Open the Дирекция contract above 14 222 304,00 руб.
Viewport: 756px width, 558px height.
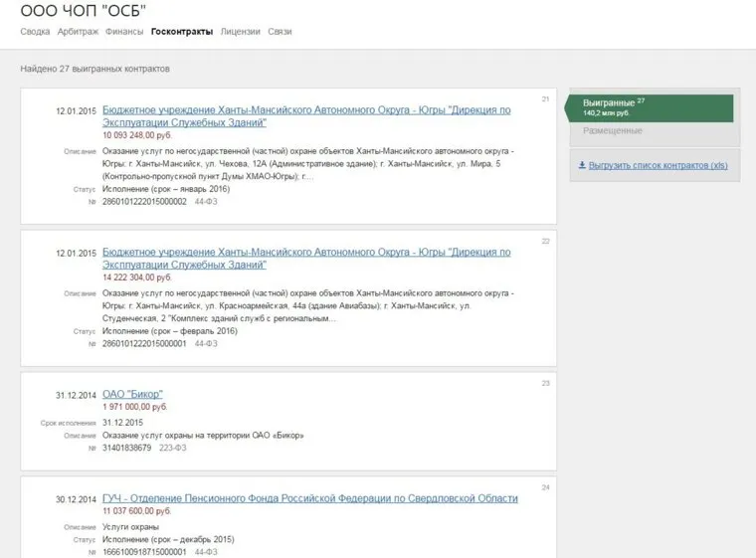(x=306, y=259)
